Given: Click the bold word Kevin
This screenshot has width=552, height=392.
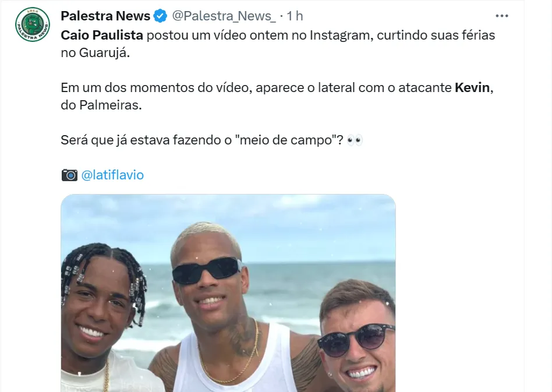Looking at the screenshot, I should (472, 88).
